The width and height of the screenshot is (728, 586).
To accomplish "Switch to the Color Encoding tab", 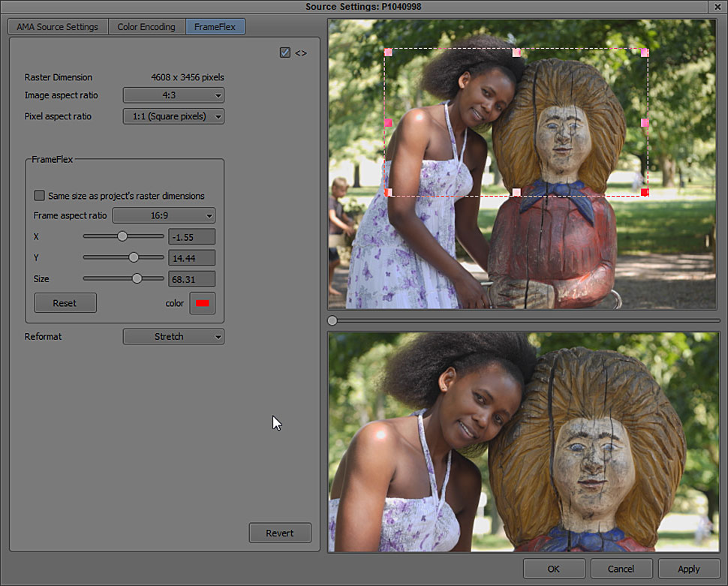I will point(146,27).
